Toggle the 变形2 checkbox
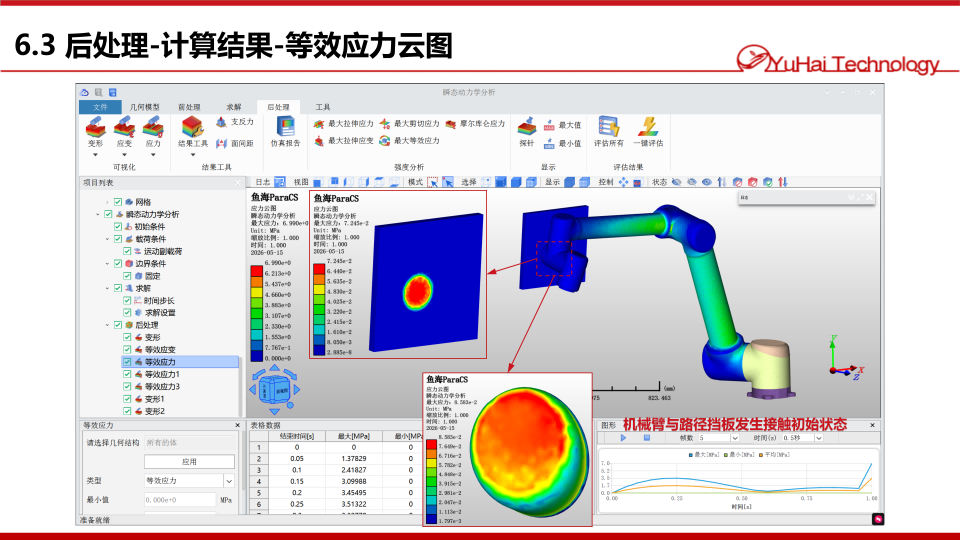Image resolution: width=960 pixels, height=540 pixels. (127, 411)
